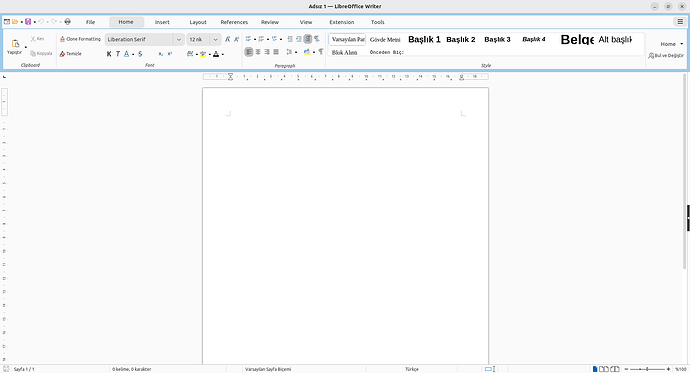Click the zoom slider in status bar
The width and height of the screenshot is (690, 373).
pyautogui.click(x=647, y=369)
